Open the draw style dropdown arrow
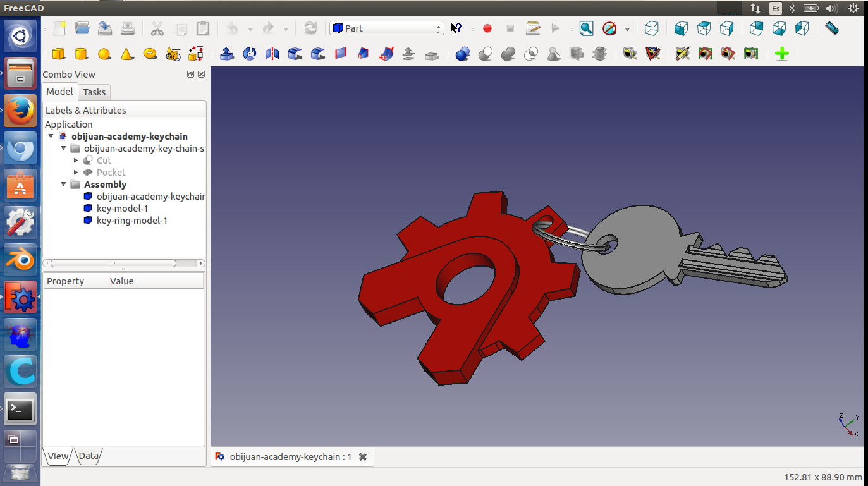 [627, 29]
